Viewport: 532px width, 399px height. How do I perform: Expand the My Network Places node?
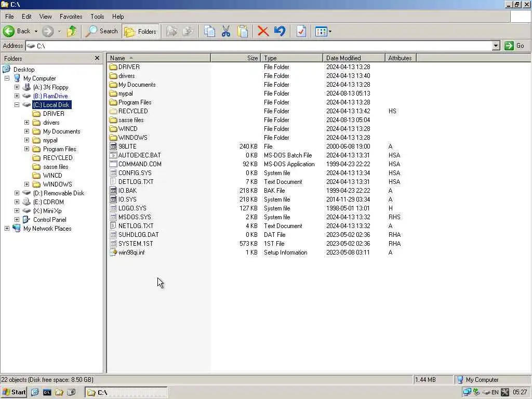coord(7,229)
